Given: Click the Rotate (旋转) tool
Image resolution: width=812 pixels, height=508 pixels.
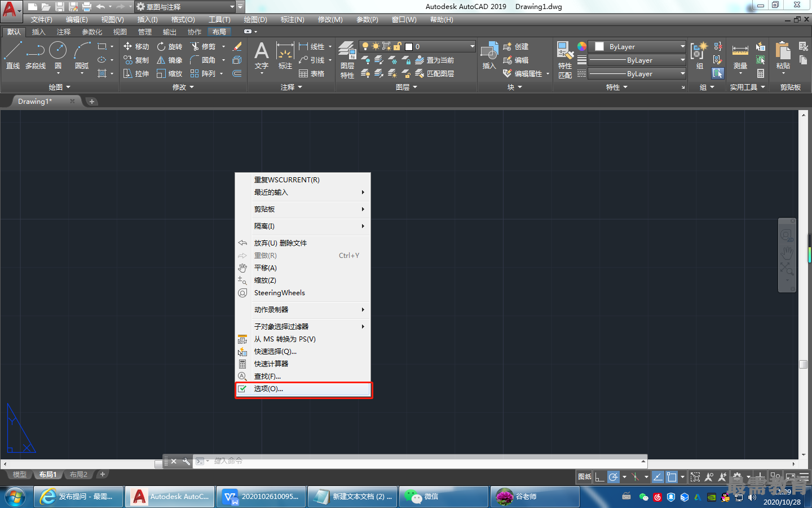Looking at the screenshot, I should click(169, 46).
